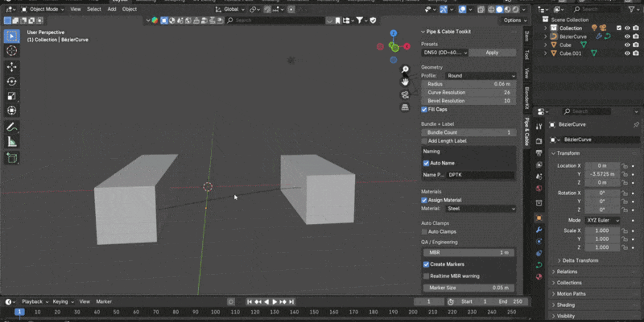644x322 pixels.
Task: Enable the Add Length Label checkbox
Action: tap(425, 141)
